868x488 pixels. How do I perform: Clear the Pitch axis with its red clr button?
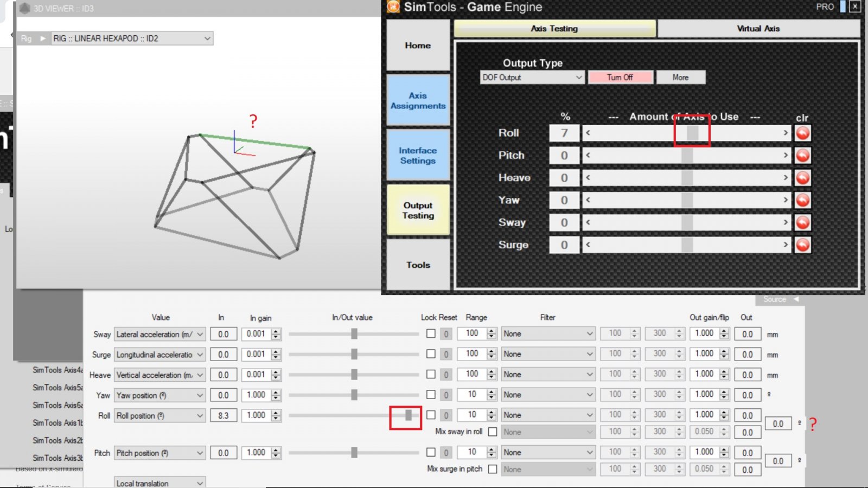tap(802, 156)
